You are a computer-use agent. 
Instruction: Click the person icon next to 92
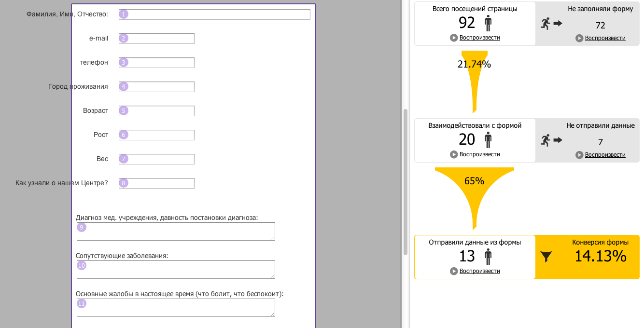tap(488, 23)
